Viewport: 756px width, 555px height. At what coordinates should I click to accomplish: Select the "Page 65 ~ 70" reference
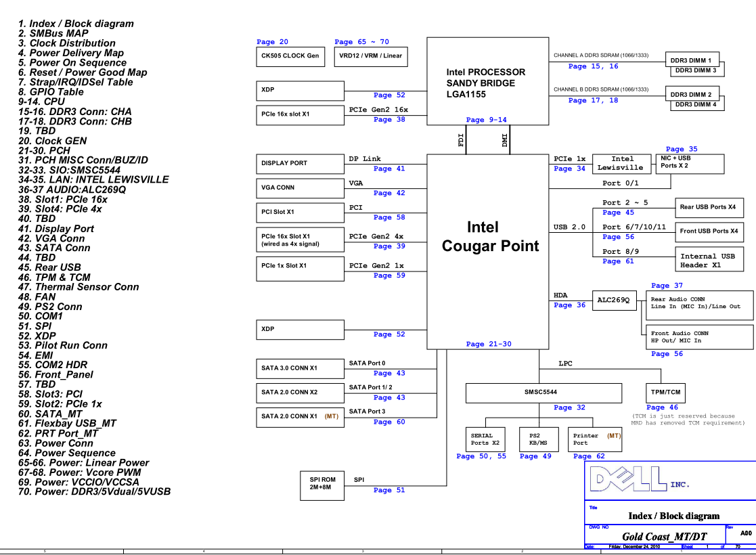click(x=361, y=42)
